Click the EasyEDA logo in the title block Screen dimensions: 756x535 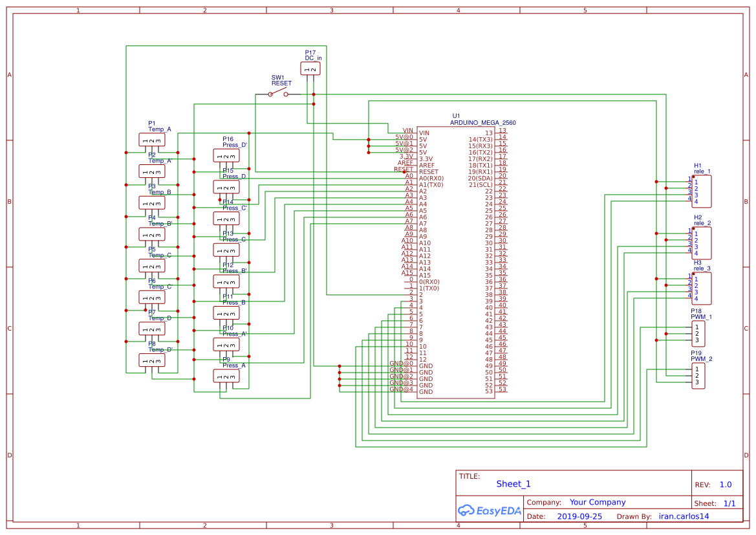[490, 511]
